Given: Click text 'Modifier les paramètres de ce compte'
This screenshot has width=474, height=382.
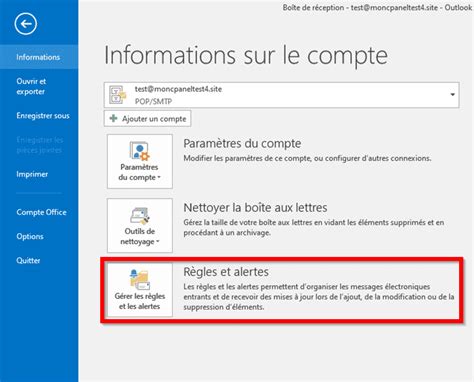Looking at the screenshot, I should [247, 158].
